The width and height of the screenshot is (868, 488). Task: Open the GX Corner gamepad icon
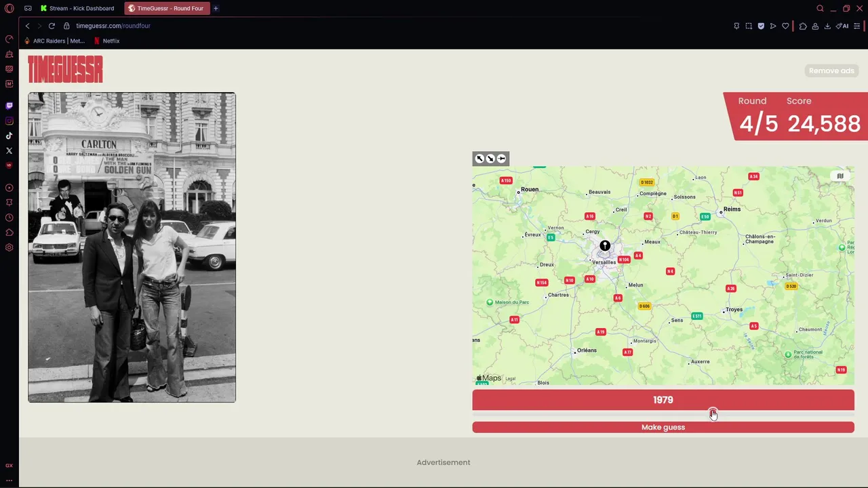28,8
